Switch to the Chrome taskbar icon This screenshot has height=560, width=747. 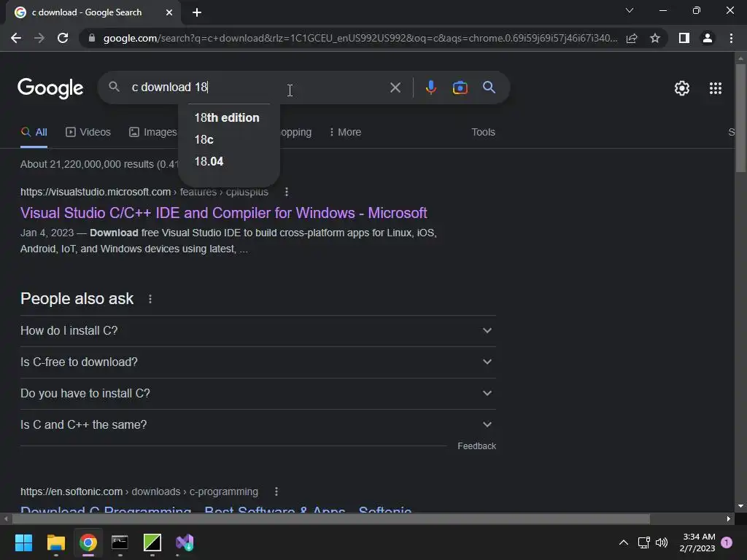coord(88,542)
